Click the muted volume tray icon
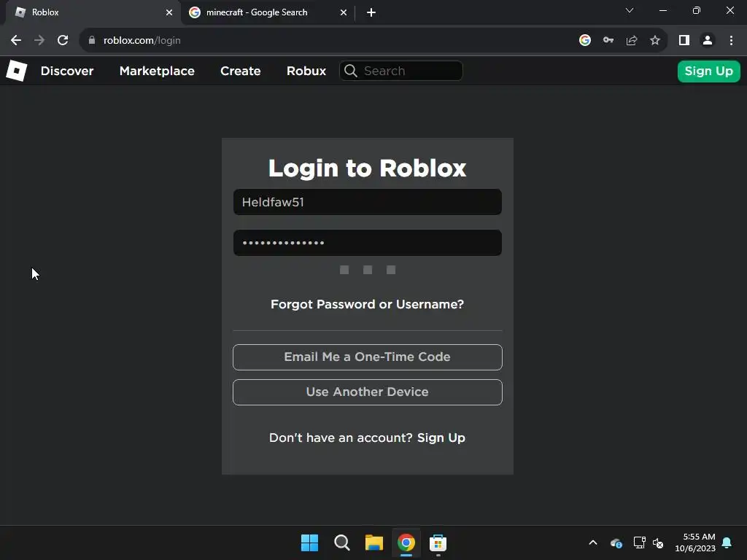Screen dimensions: 747x560 click(x=658, y=542)
